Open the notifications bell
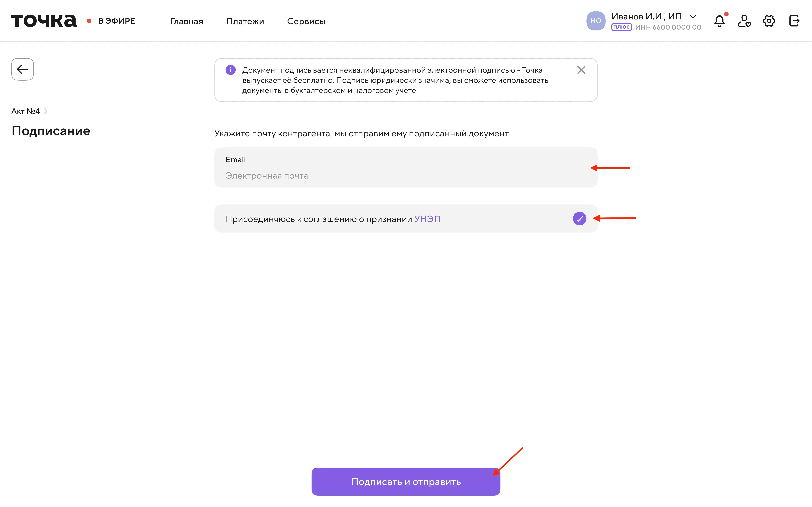This screenshot has width=812, height=507. (719, 21)
